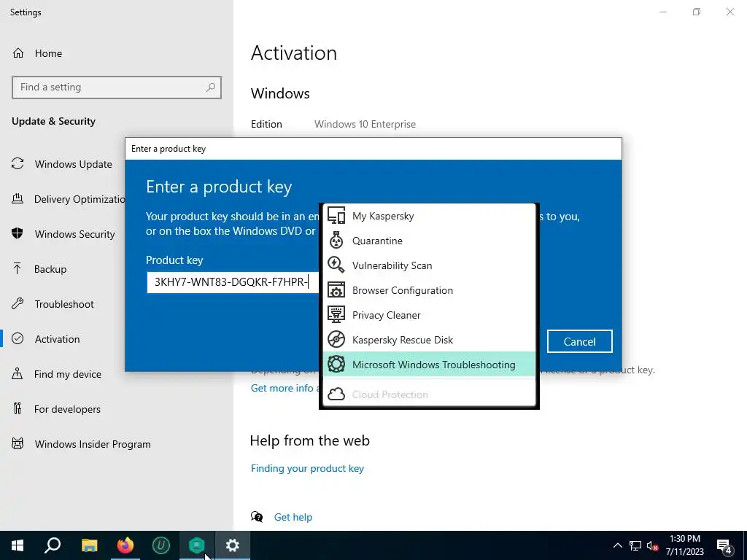
Task: Open Settings gear in taskbar
Action: [x=233, y=545]
